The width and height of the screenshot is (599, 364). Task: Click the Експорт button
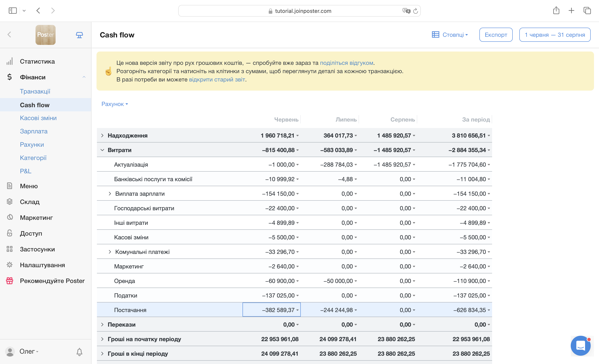pos(496,35)
